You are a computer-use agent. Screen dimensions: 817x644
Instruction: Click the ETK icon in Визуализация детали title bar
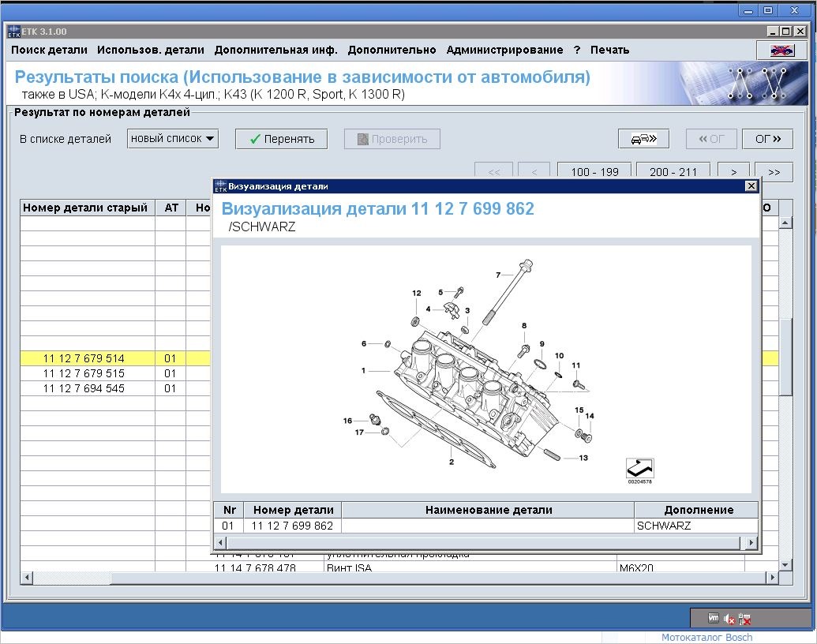221,186
